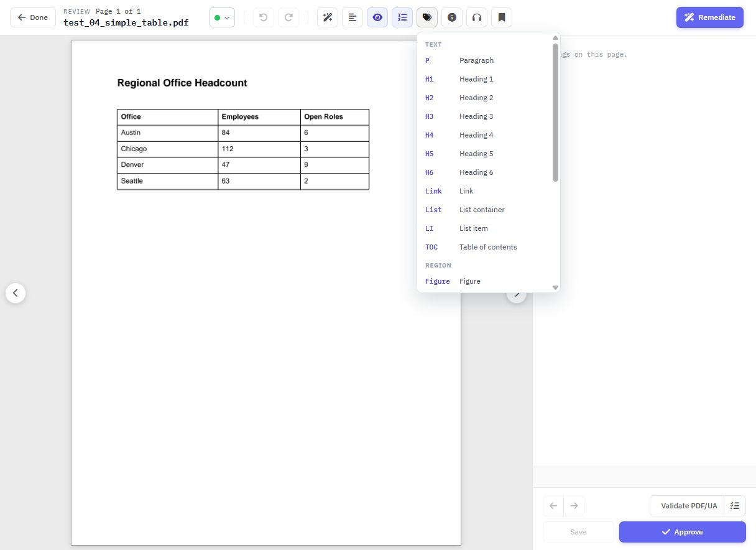
Task: Choose the Link tag
Action: tap(485, 191)
